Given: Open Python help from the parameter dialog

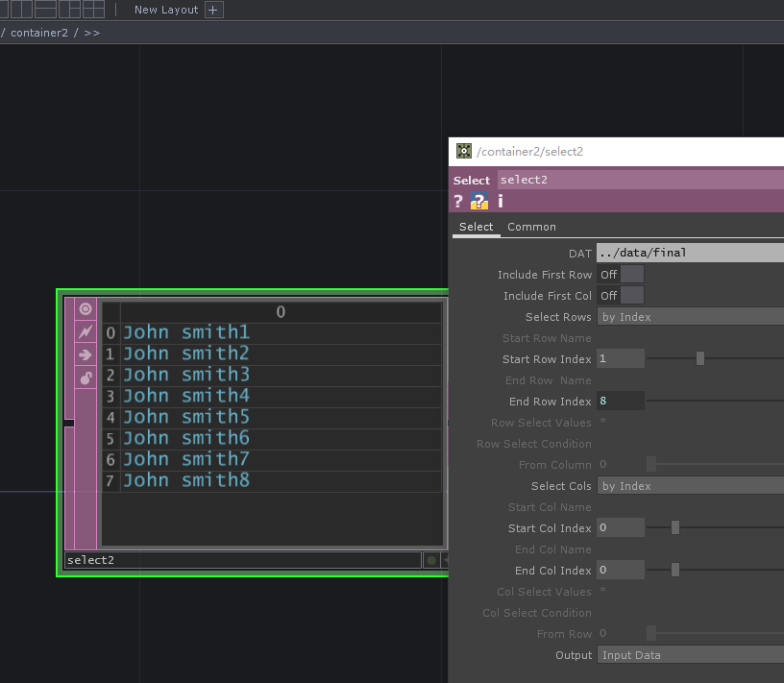Looking at the screenshot, I should (478, 202).
